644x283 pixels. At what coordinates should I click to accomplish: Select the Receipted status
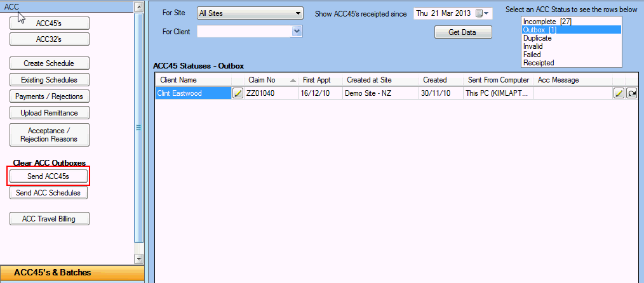[x=572, y=63]
